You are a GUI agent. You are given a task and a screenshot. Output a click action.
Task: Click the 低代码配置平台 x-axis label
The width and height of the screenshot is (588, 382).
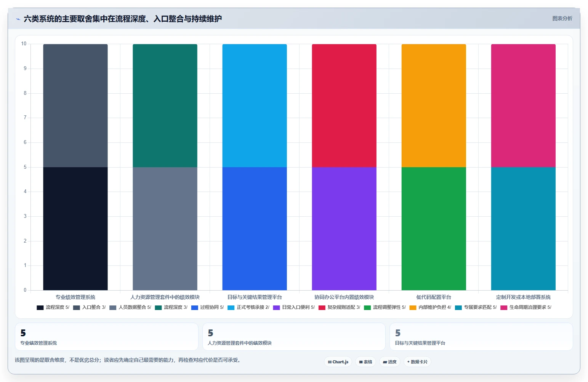click(x=434, y=297)
